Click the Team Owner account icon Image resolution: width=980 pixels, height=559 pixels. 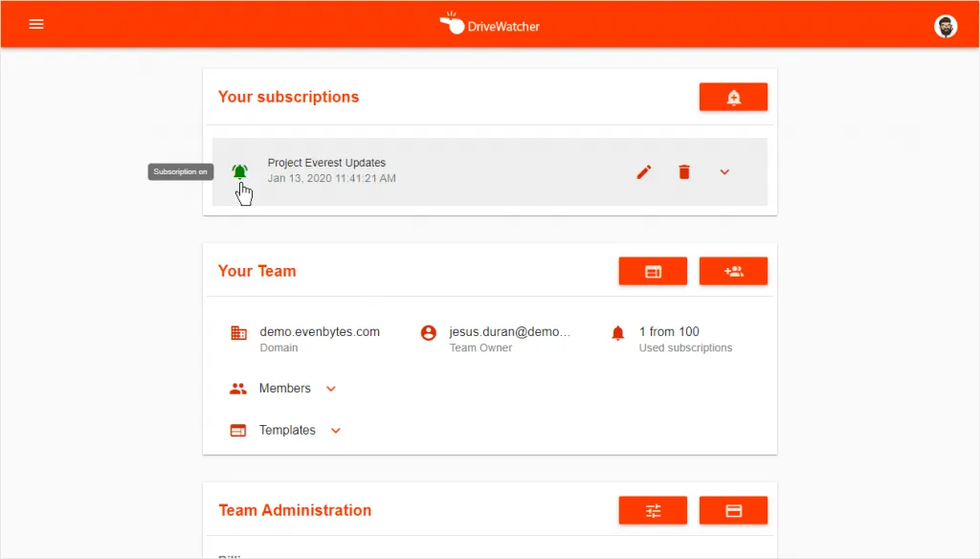click(428, 333)
